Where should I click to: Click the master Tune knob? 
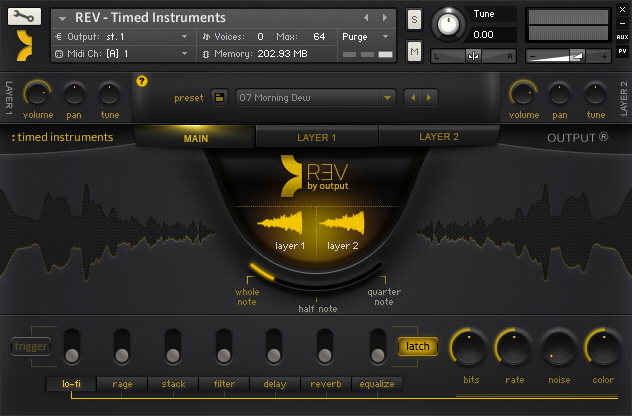click(448, 24)
